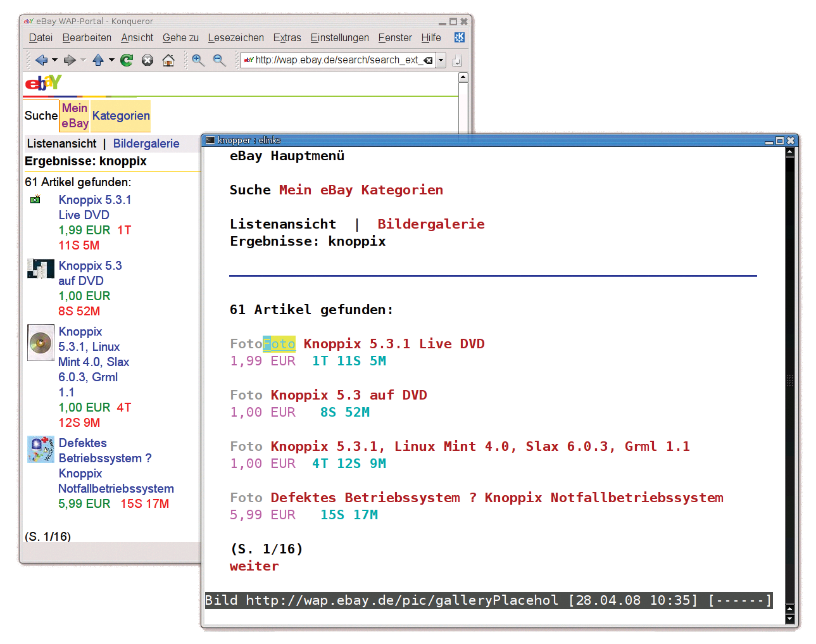
Task: Open the Ansicht menu
Action: tap(137, 38)
